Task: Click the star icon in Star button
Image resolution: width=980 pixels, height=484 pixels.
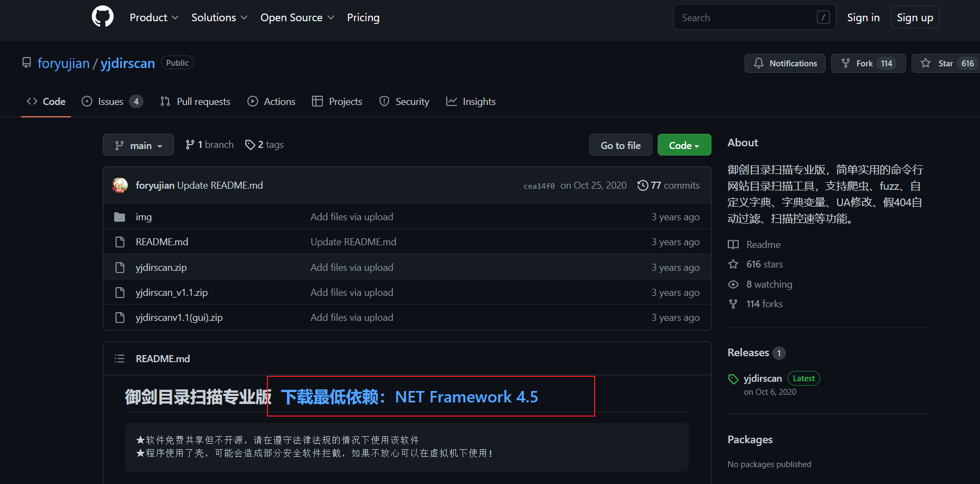Action: coord(926,63)
